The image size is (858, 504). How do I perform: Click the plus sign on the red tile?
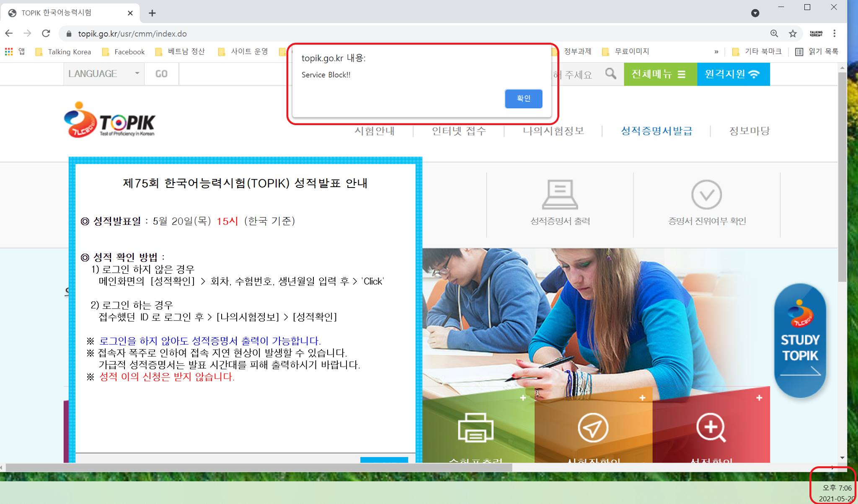[759, 398]
